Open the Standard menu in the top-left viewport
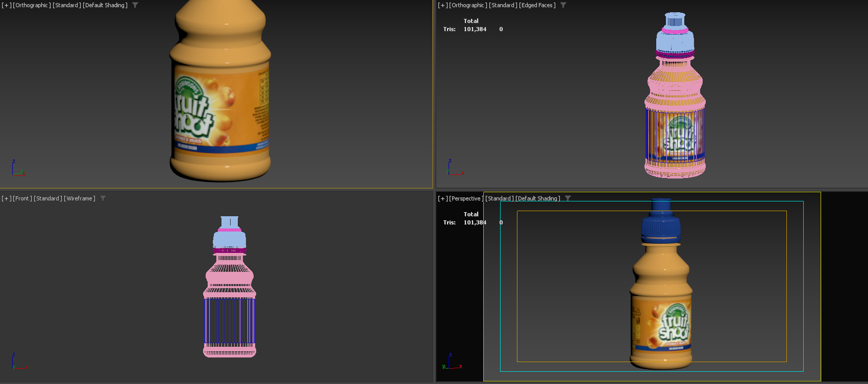868x384 pixels. [x=67, y=5]
